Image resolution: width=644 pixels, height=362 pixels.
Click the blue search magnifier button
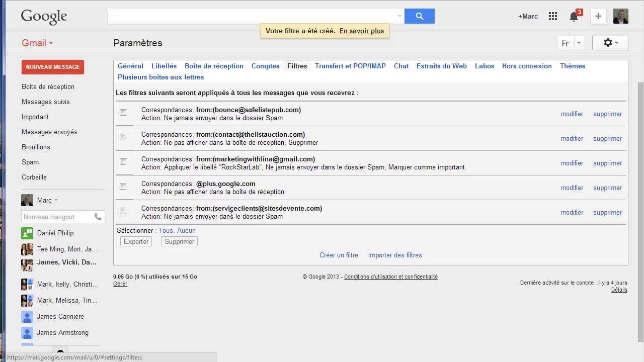[x=419, y=16]
